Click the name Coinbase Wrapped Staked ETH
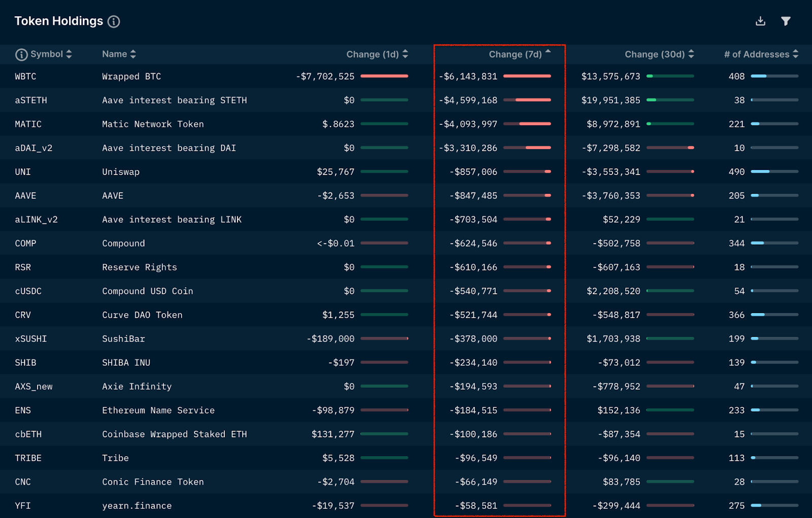812x518 pixels. click(175, 434)
